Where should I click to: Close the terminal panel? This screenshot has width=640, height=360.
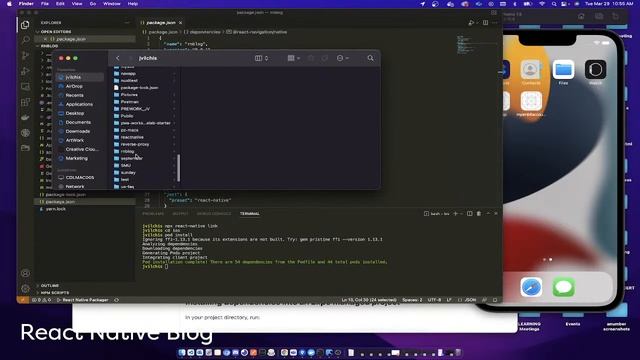pyautogui.click(x=496, y=213)
